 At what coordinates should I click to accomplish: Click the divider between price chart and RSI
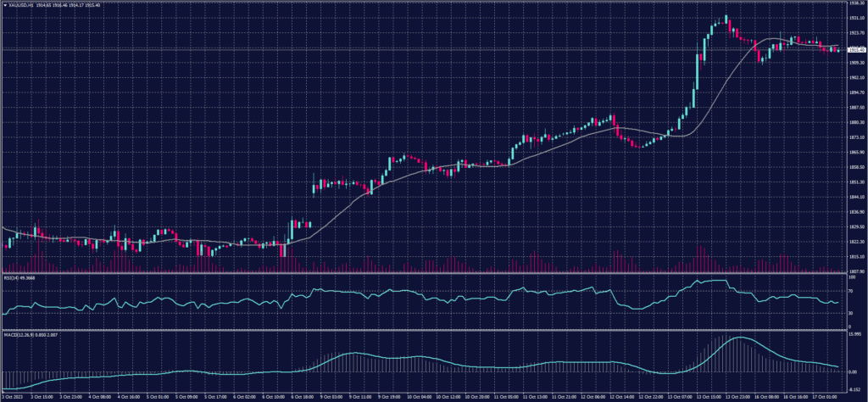click(x=424, y=272)
